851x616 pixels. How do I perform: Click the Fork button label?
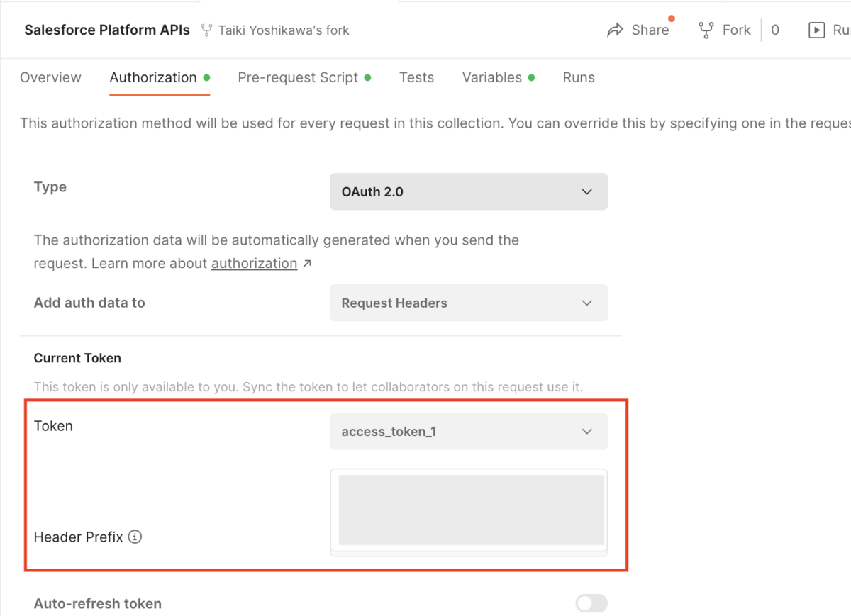coord(737,30)
